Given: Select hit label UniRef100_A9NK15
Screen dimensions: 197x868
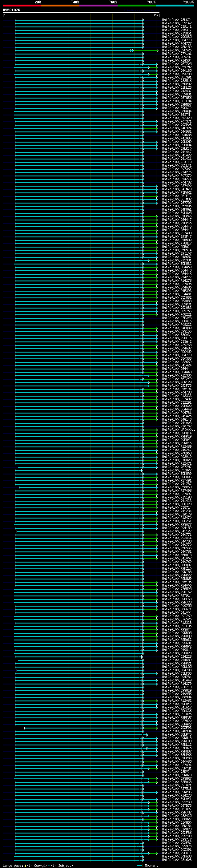Looking at the screenshot, I should click(176, 443).
